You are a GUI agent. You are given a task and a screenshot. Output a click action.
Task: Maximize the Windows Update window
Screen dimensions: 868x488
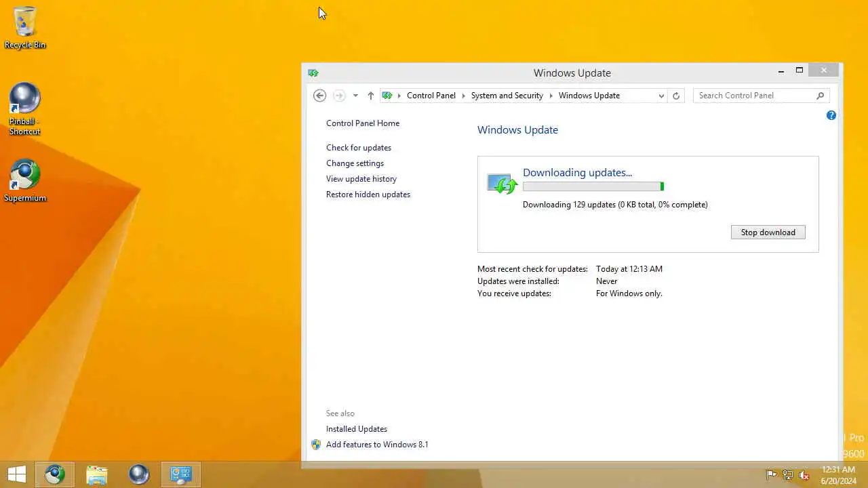pyautogui.click(x=800, y=70)
